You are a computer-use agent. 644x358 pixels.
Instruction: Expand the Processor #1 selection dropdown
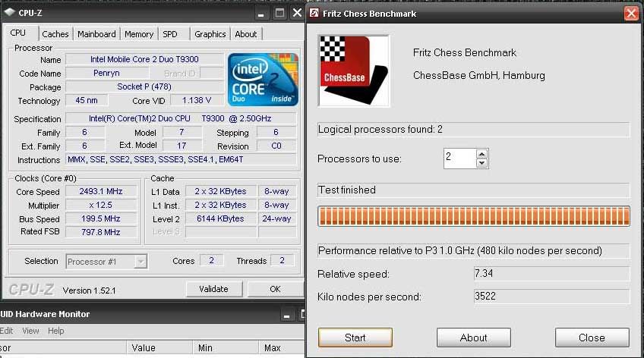point(140,261)
